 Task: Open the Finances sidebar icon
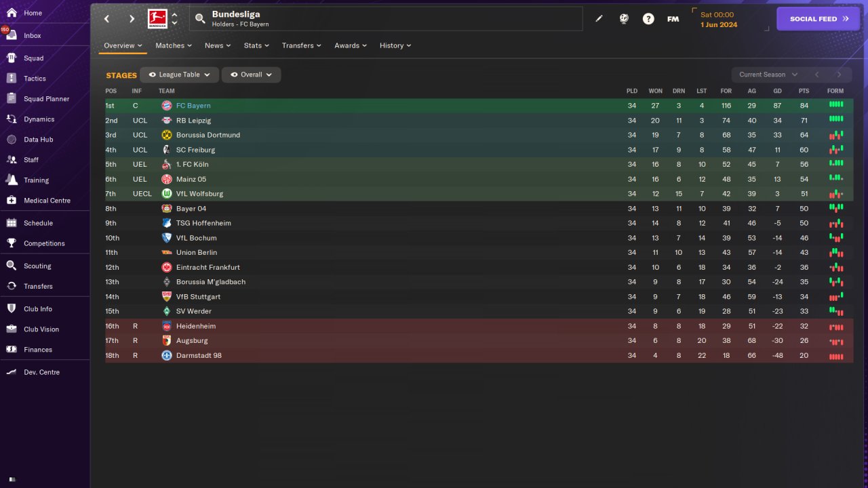(x=12, y=350)
